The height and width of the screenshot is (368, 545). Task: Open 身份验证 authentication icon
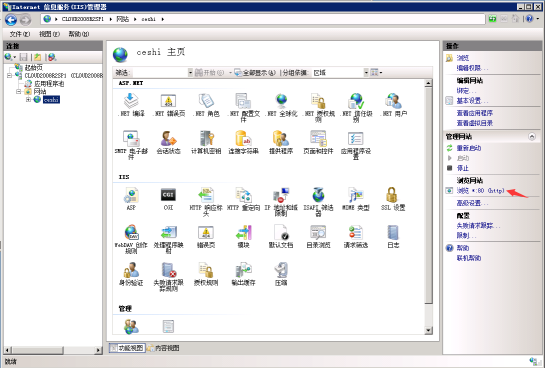click(131, 270)
